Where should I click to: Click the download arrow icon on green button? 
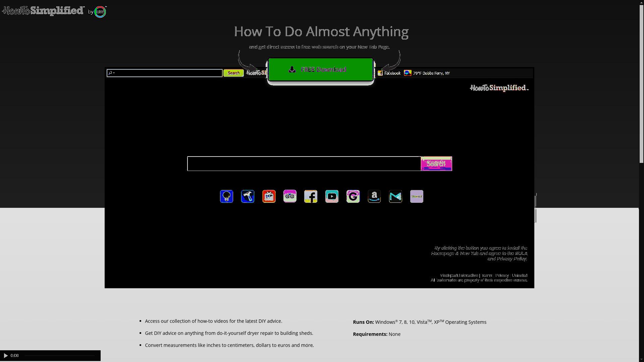tap(292, 69)
